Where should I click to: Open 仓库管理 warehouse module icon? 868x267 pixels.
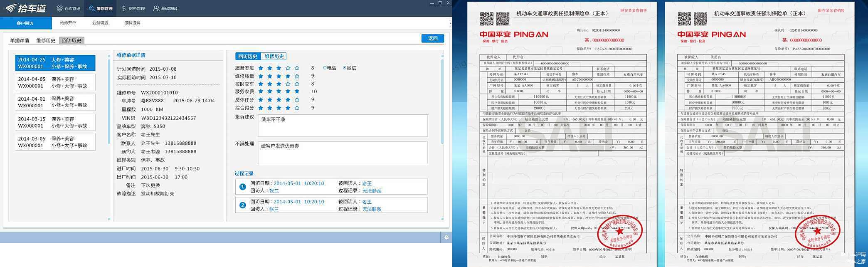click(x=59, y=8)
